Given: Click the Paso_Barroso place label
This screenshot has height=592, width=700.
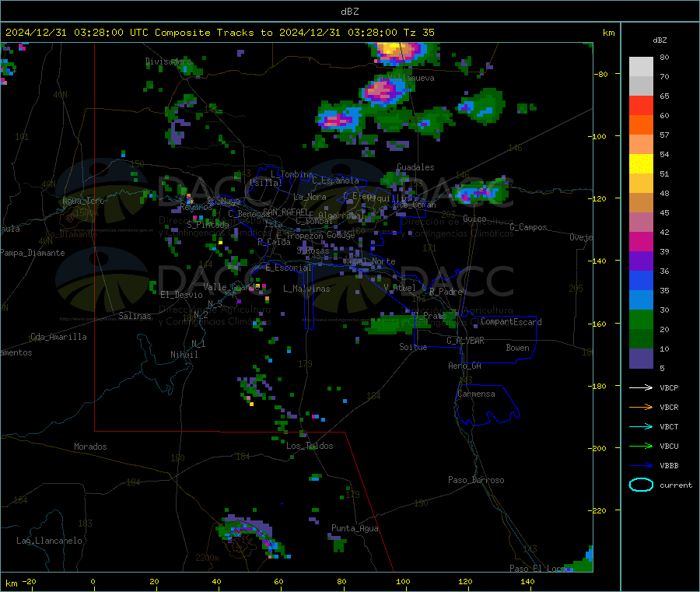Looking at the screenshot, I should click(x=476, y=480).
